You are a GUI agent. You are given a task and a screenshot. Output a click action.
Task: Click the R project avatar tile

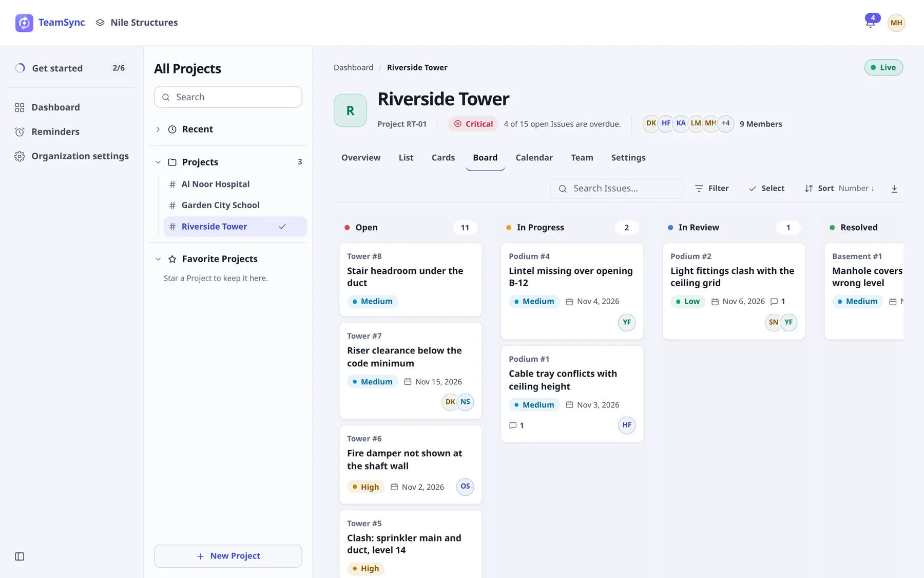350,110
